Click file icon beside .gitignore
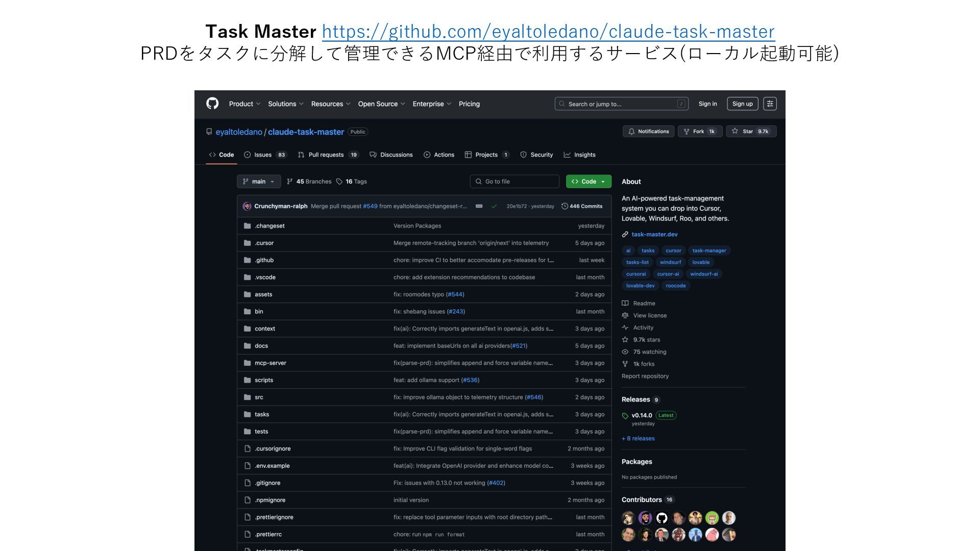Viewport: 980px width, 551px height. (x=248, y=483)
